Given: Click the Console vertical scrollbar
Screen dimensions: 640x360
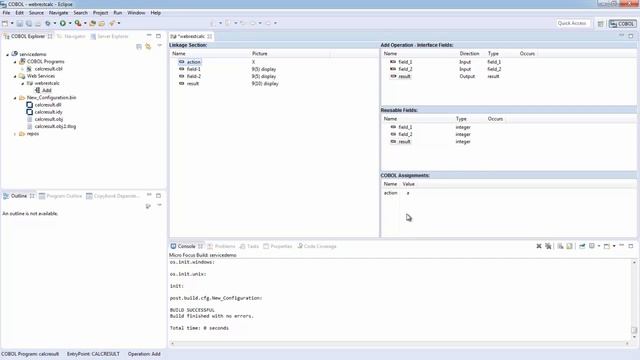Looking at the screenshot, I should tap(634, 299).
